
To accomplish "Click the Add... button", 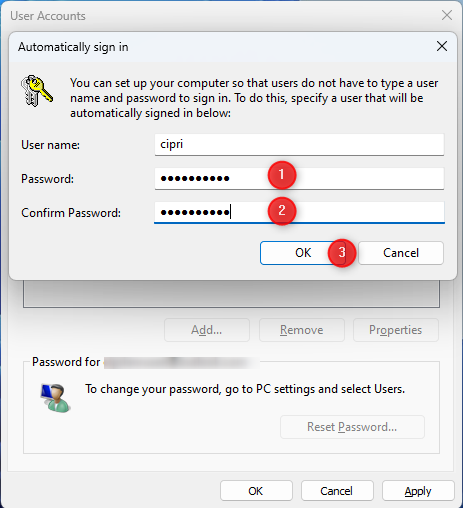I will pos(207,330).
